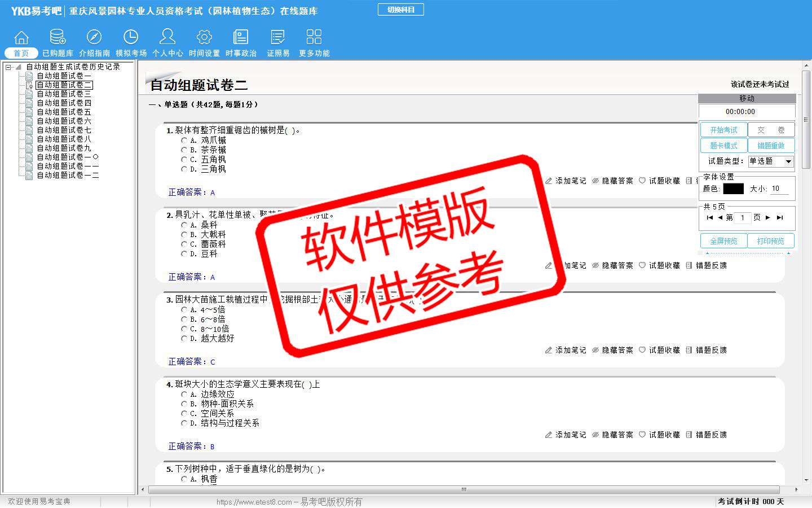
Task: Select 自动组题试卷五 in the tree
Action: click(x=64, y=112)
